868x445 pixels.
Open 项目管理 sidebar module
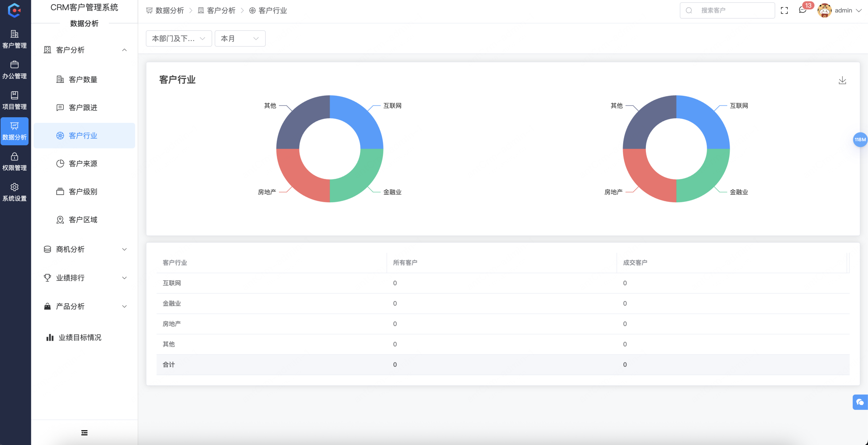point(14,100)
